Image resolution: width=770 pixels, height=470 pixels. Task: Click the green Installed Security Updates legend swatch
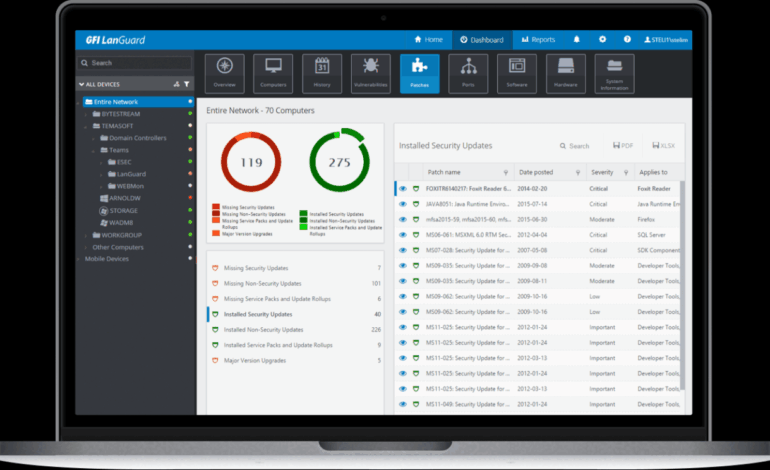(303, 214)
